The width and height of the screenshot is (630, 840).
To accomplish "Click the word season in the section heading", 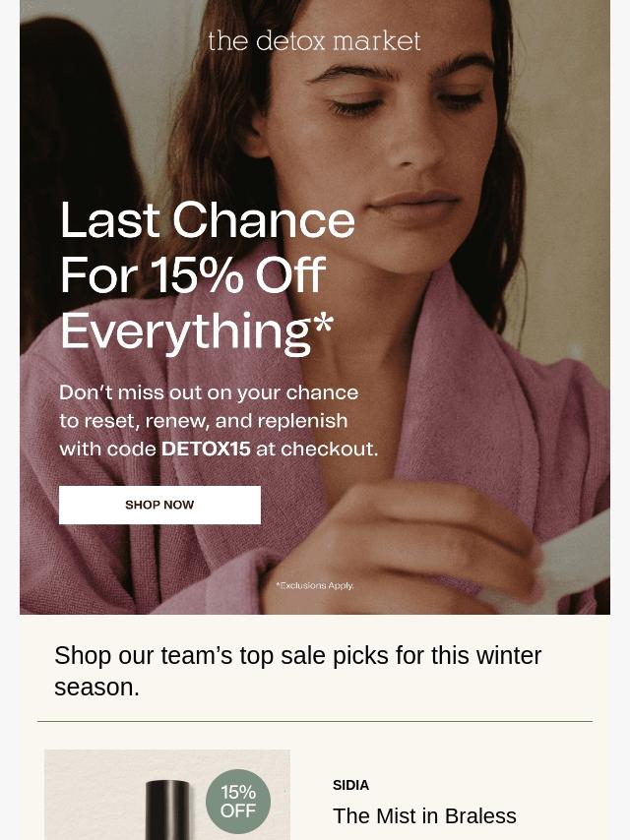I will 97,688.
